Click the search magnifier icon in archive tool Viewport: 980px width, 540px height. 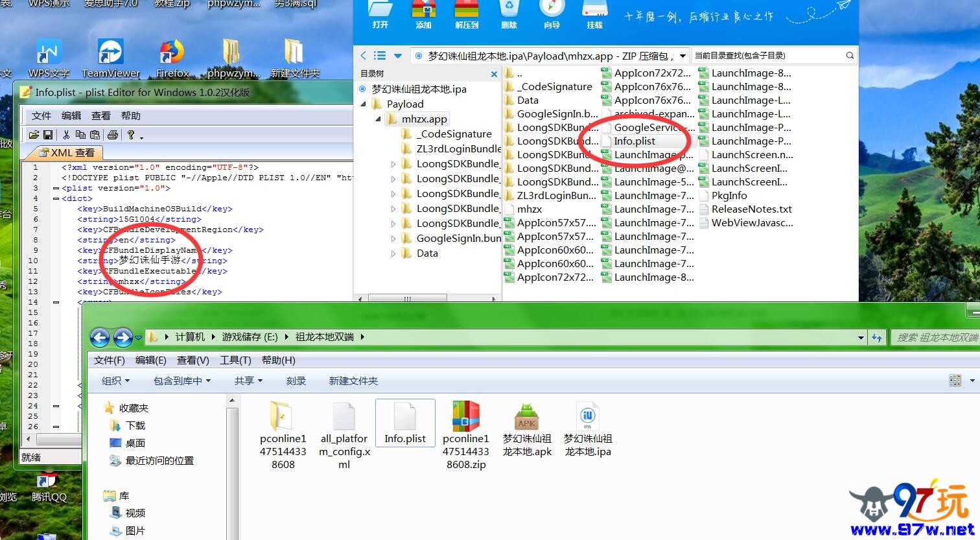point(850,56)
